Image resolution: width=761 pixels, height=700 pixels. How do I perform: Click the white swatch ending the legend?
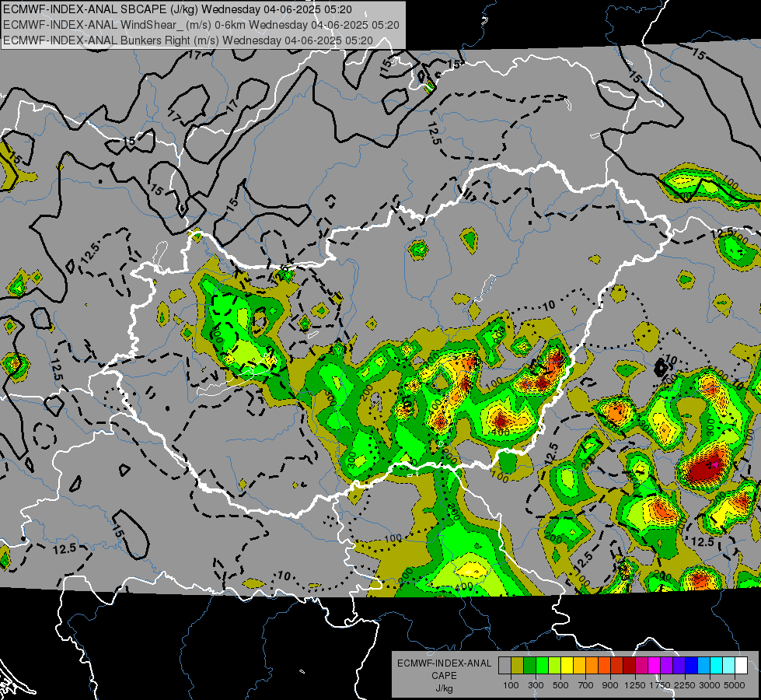coord(741,665)
